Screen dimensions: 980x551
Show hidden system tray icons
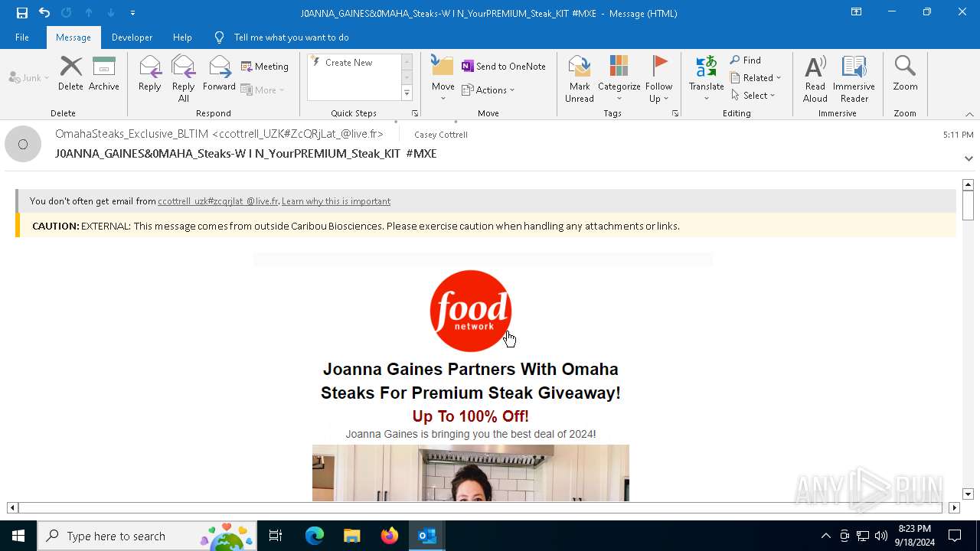(825, 536)
